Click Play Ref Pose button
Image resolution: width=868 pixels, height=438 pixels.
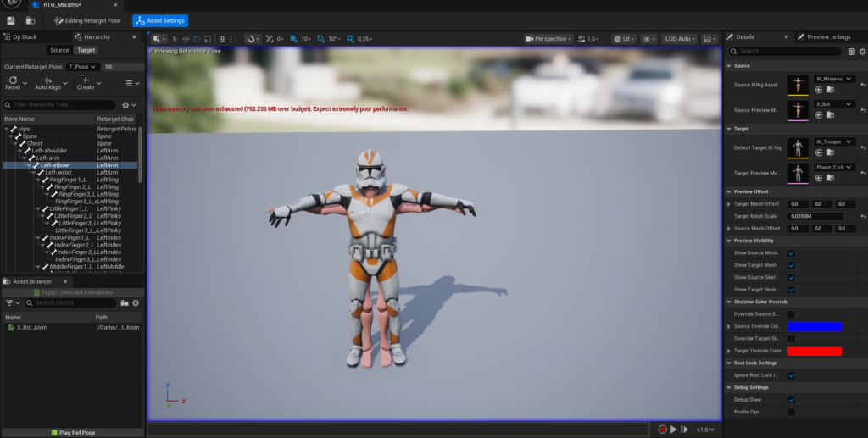click(73, 432)
